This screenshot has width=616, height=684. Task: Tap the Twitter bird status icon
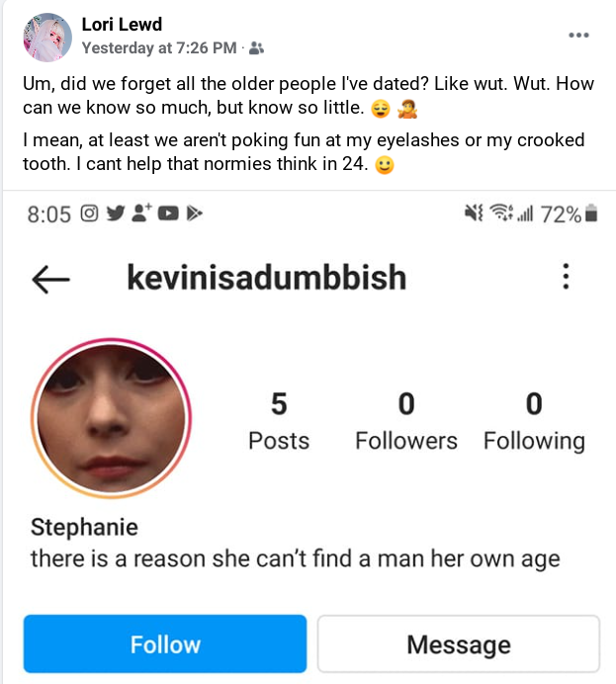click(116, 214)
